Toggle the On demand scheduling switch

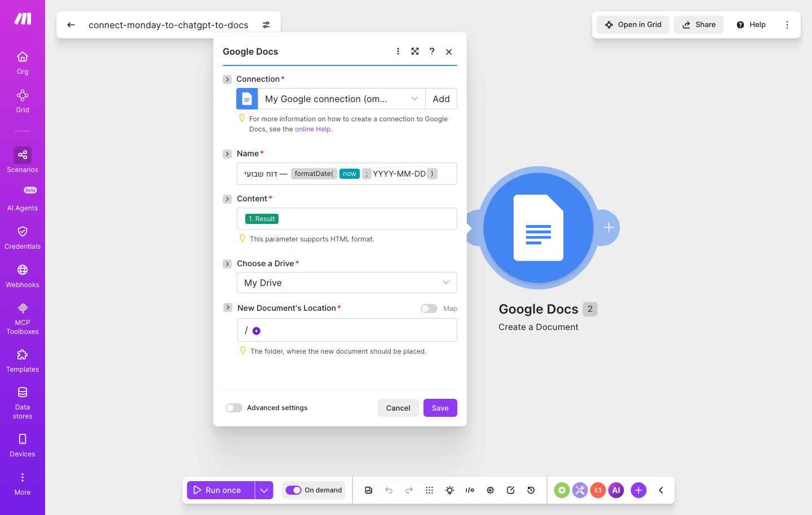(x=293, y=490)
